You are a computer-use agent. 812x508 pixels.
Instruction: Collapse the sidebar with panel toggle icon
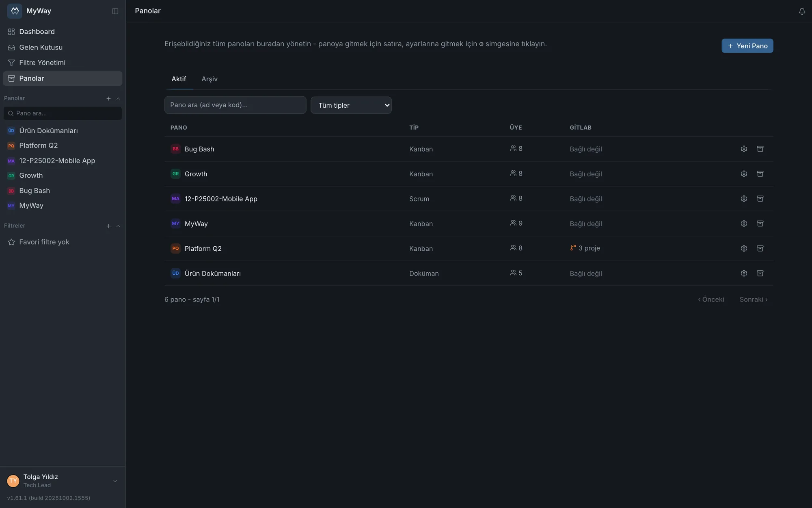tap(115, 11)
